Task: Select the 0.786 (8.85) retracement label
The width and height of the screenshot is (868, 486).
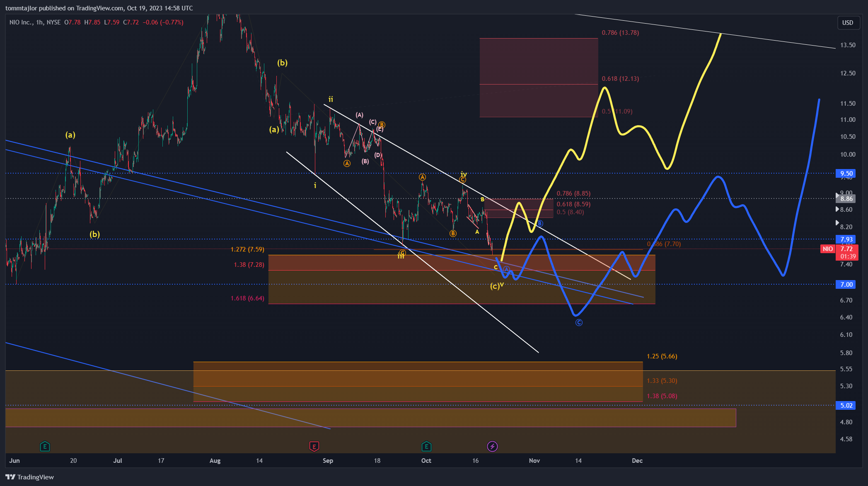Action: tap(573, 193)
